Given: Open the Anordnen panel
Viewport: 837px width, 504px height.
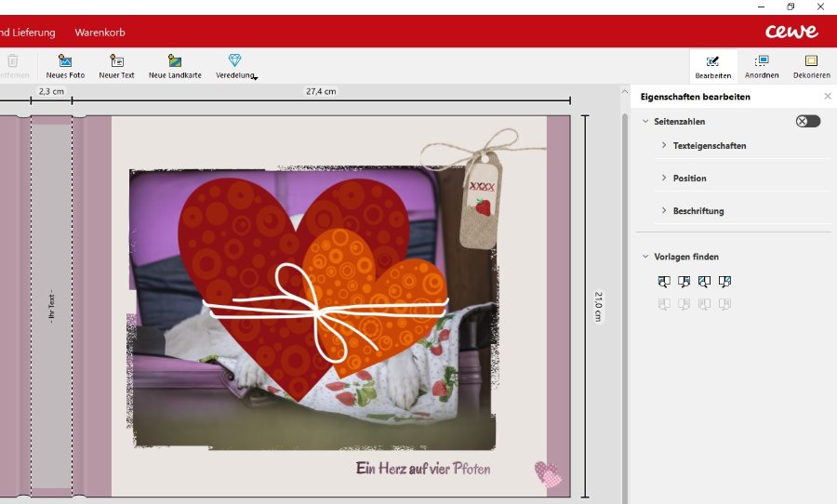Looking at the screenshot, I should tap(762, 66).
